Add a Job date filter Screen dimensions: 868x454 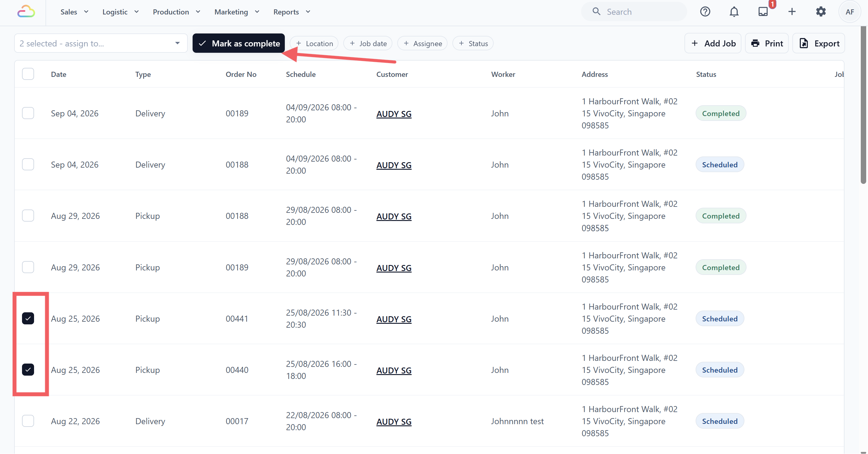point(368,43)
